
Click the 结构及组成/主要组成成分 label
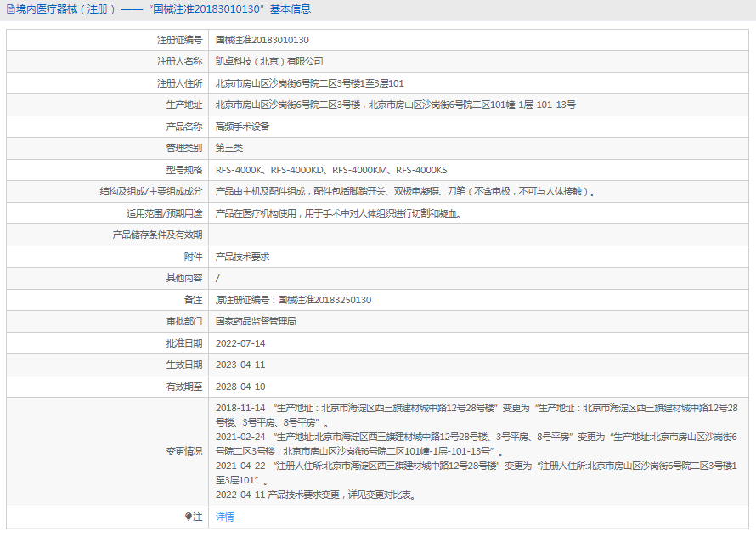(151, 191)
